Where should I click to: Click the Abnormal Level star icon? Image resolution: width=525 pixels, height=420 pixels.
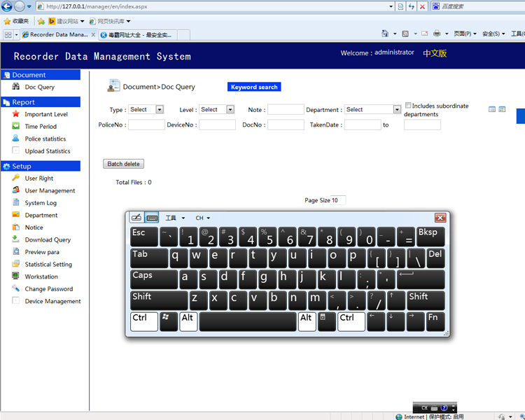click(16, 114)
